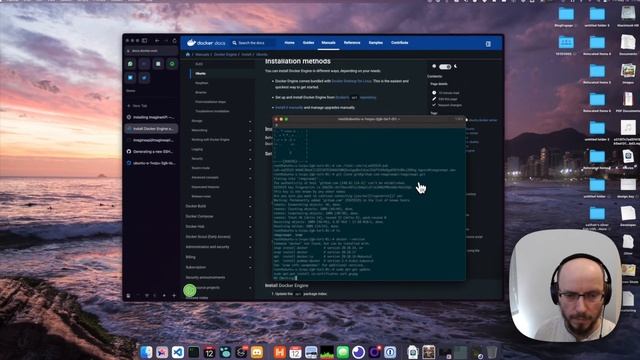Click the pencil icon for Edit this page
The height and width of the screenshot is (360, 640).
434,99
